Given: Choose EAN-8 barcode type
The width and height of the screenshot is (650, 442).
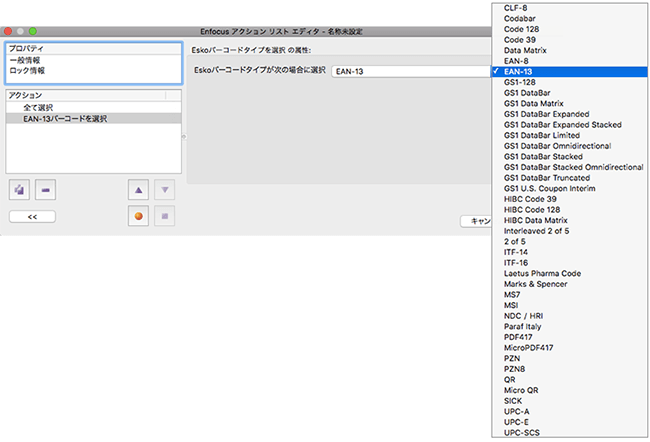Looking at the screenshot, I should [x=570, y=61].
